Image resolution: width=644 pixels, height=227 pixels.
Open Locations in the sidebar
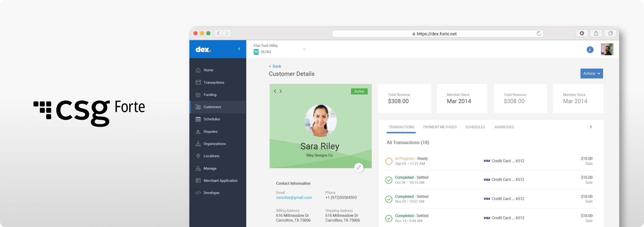tap(218, 156)
